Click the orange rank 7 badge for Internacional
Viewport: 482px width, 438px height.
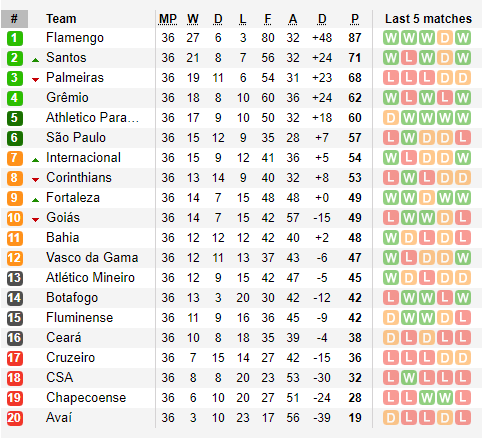(14, 158)
